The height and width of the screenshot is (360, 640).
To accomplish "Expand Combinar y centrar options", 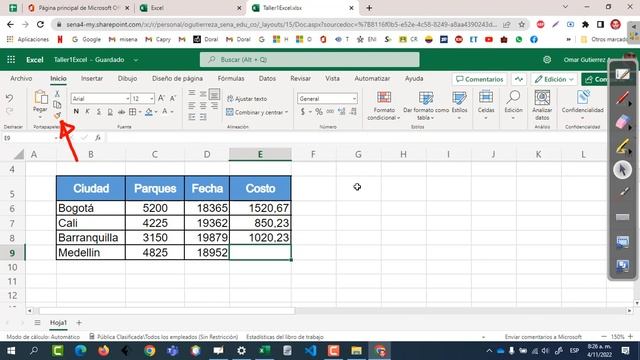I will coord(287,112).
